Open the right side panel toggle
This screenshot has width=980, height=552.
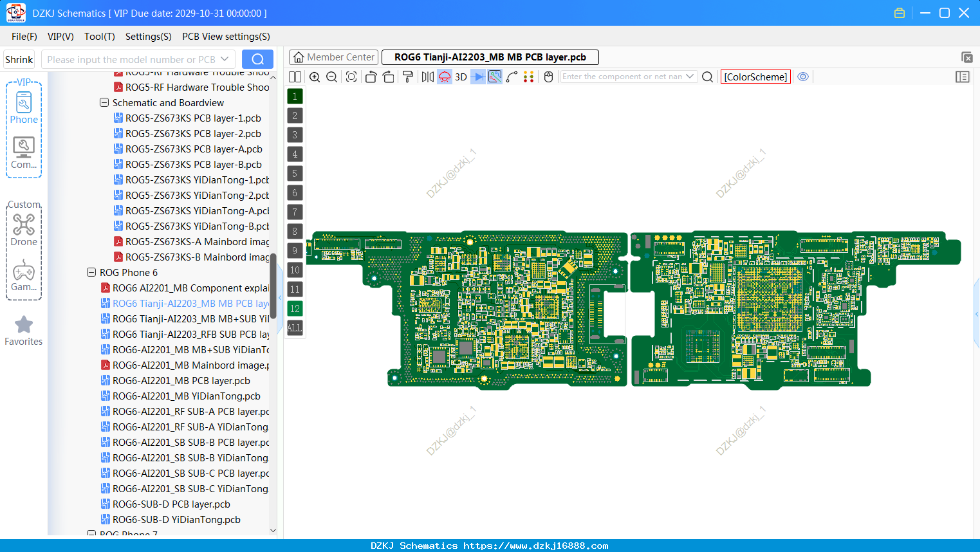pyautogui.click(x=963, y=77)
